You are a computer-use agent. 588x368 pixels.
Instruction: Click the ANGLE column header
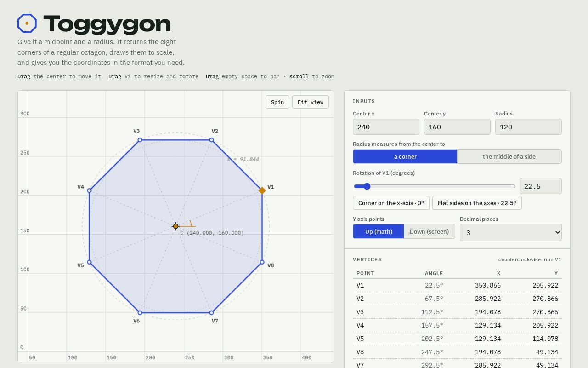(x=434, y=273)
